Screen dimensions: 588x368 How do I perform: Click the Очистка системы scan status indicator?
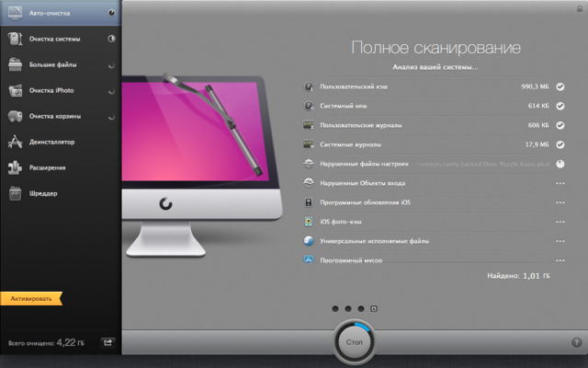click(x=111, y=39)
